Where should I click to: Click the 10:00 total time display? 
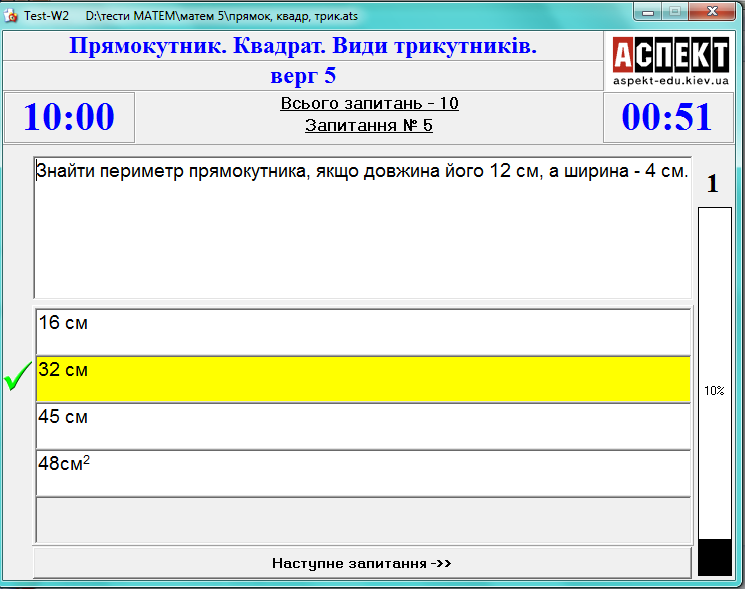[x=69, y=117]
